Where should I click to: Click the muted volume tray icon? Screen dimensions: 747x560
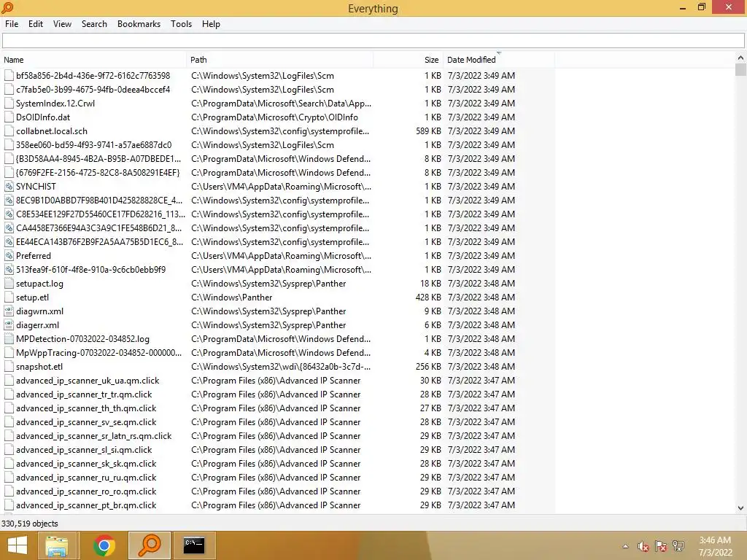pyautogui.click(x=643, y=547)
